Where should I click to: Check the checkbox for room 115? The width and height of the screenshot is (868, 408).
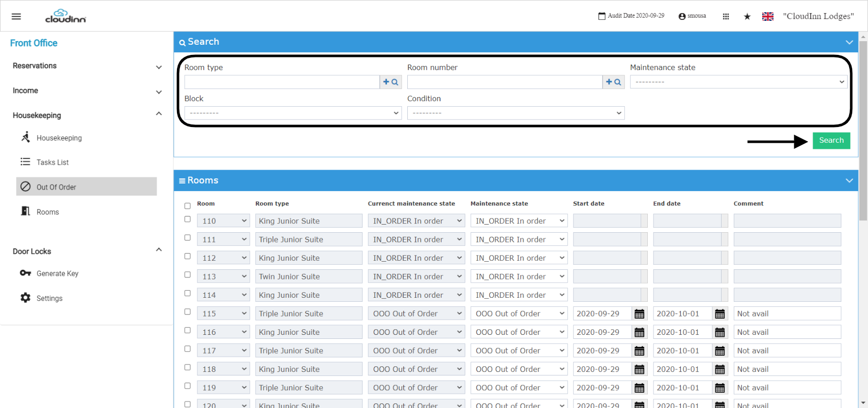pyautogui.click(x=188, y=312)
